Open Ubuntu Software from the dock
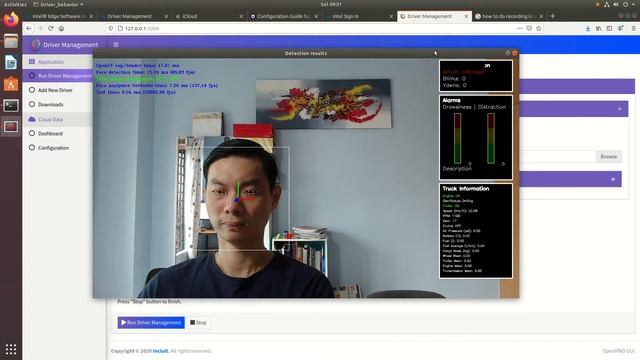The image size is (640, 360). tap(11, 84)
